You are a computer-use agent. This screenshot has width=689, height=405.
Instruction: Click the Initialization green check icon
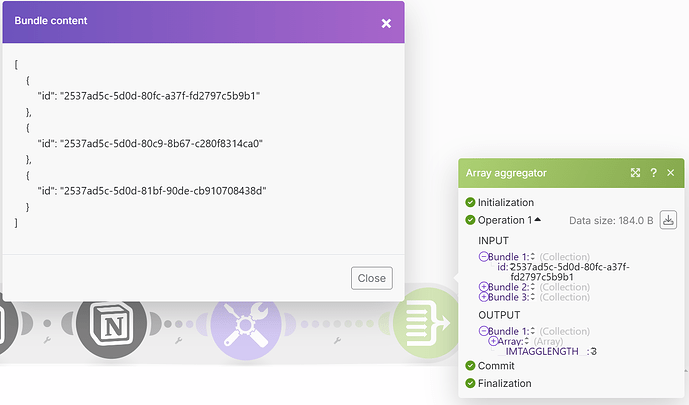470,202
